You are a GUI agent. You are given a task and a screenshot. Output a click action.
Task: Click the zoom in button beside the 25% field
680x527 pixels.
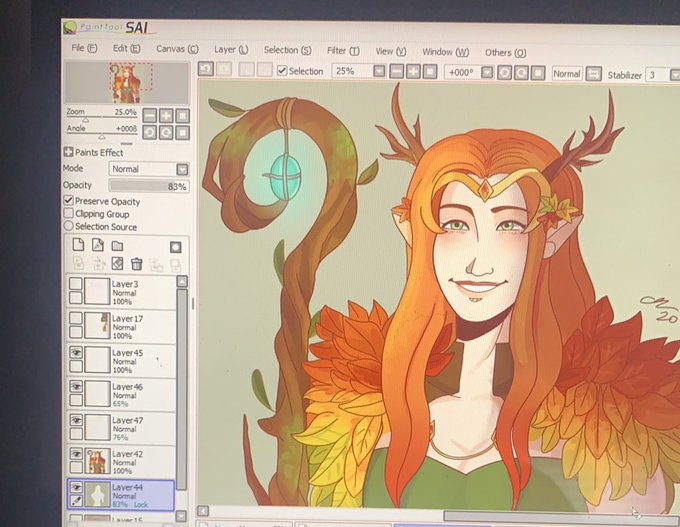click(413, 72)
